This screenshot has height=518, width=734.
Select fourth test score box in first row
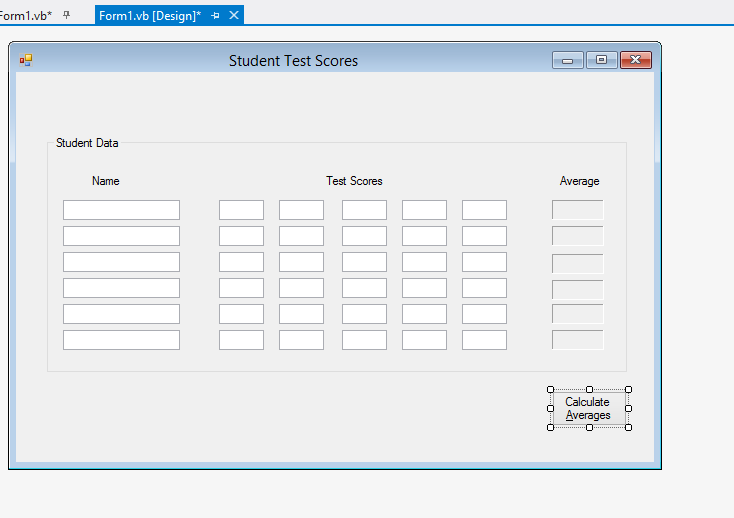(424, 210)
